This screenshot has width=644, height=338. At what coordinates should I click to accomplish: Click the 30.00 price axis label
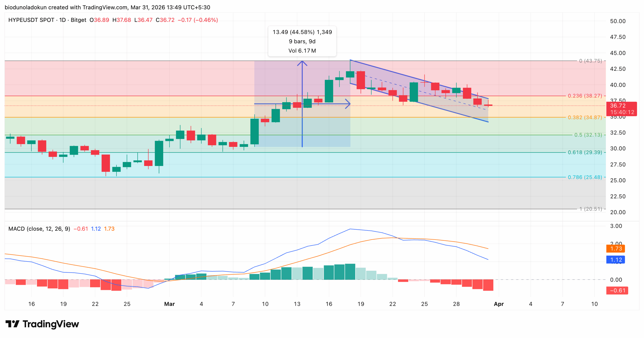[618, 149]
